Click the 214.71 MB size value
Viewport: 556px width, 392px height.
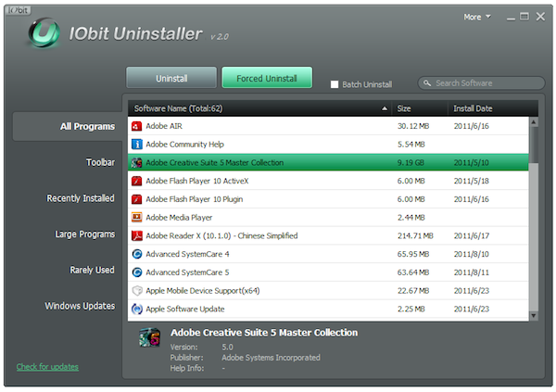point(415,236)
